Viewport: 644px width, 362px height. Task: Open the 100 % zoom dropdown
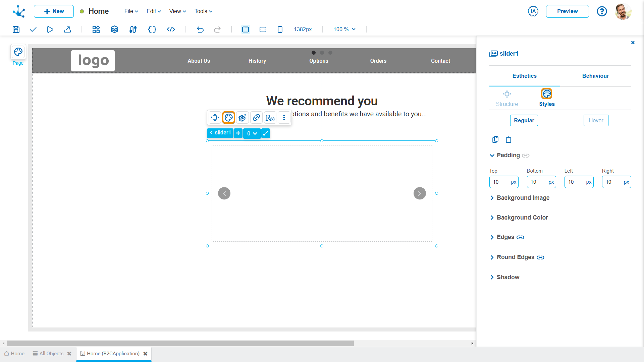[x=344, y=29]
